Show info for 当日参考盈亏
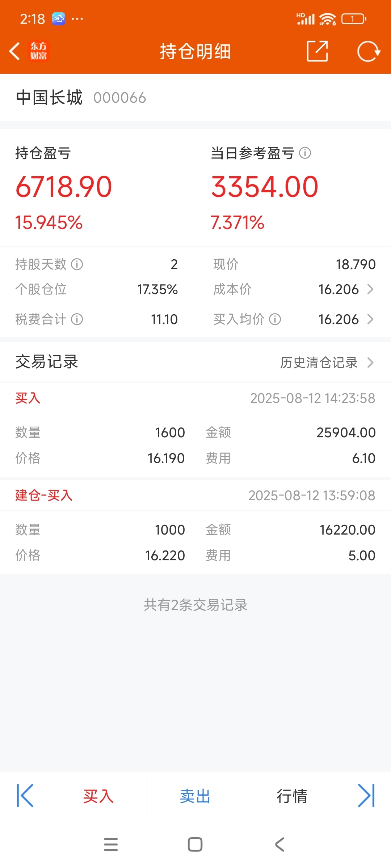The image size is (391, 868). pyautogui.click(x=305, y=153)
